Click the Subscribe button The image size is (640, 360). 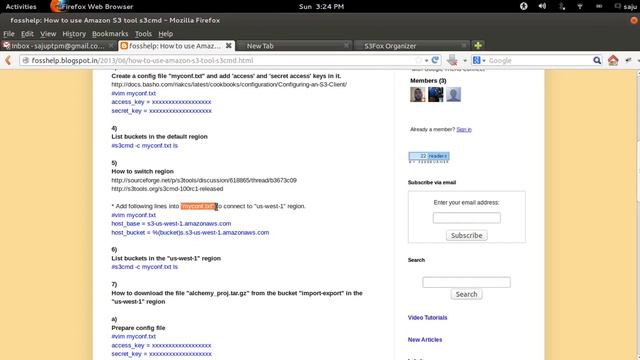click(x=467, y=236)
